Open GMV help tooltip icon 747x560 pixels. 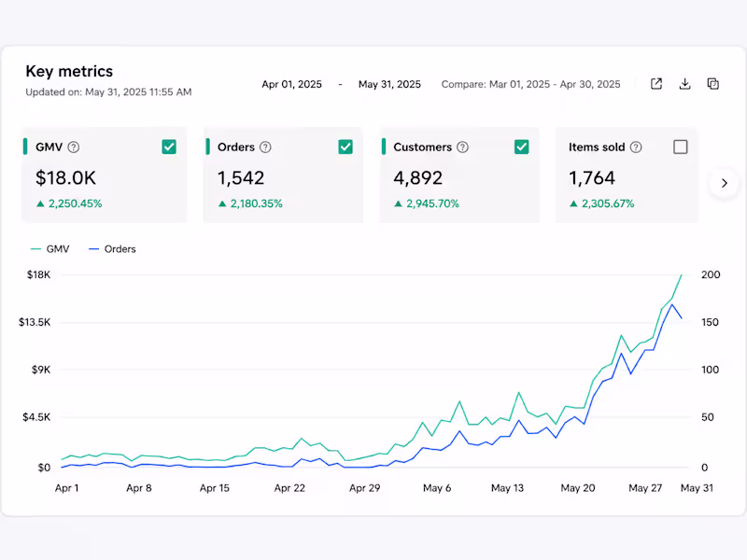[x=74, y=147]
